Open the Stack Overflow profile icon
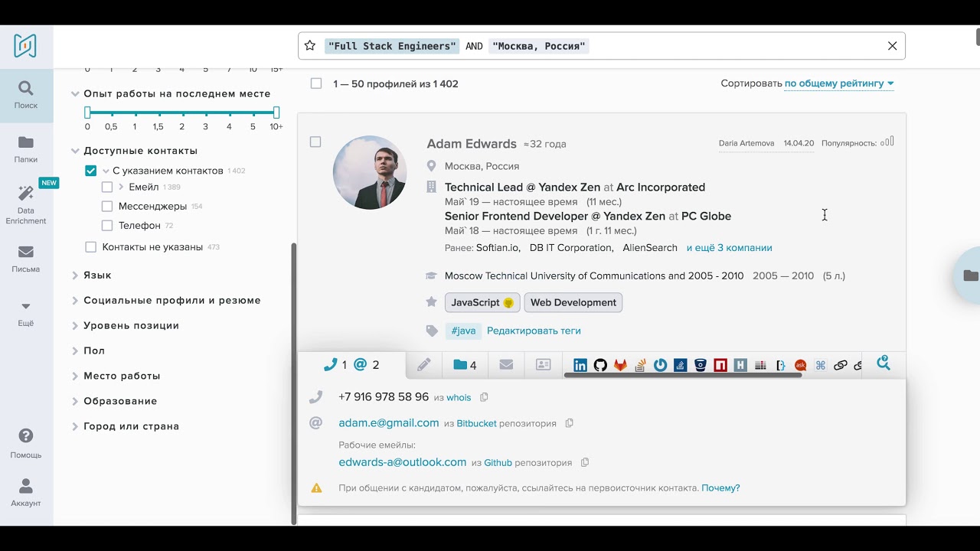 (x=640, y=365)
